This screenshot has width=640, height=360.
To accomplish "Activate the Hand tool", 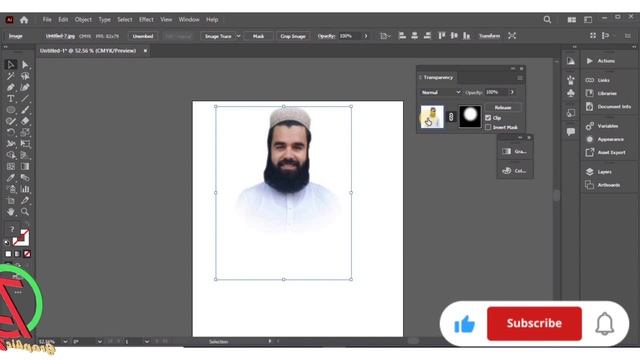I will click(x=11, y=212).
